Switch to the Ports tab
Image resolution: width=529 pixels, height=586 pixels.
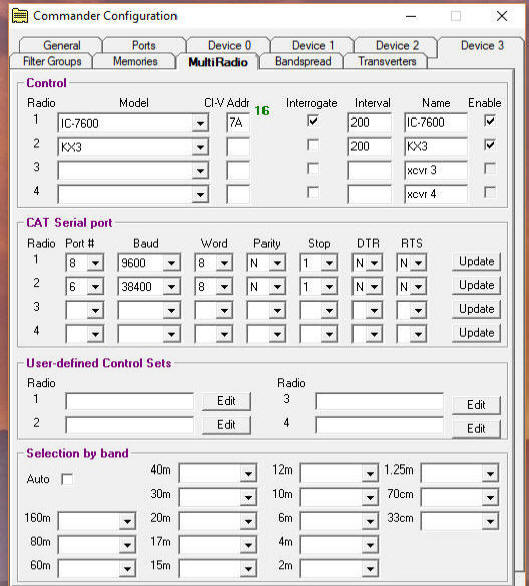point(144,46)
